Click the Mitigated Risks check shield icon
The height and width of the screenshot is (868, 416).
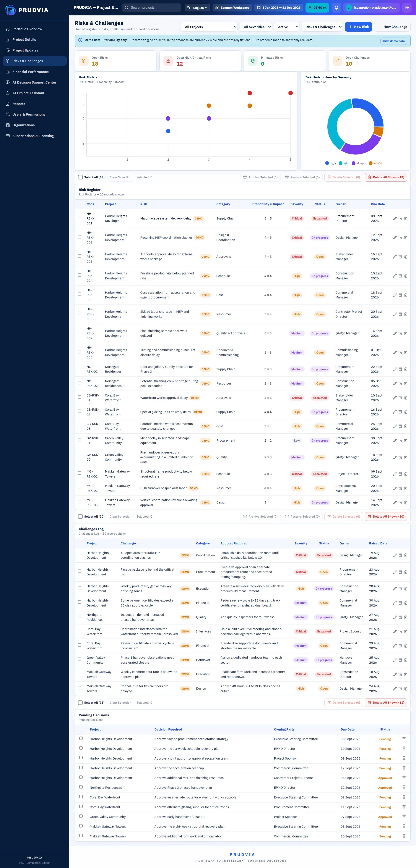point(253,61)
